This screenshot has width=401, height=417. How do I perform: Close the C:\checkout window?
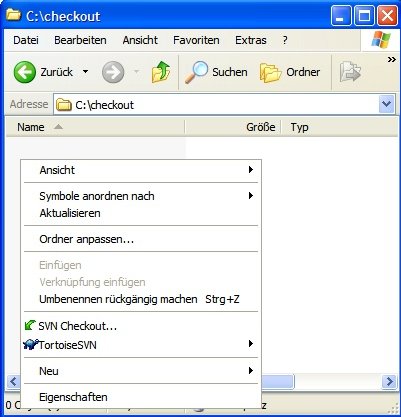[x=387, y=16]
